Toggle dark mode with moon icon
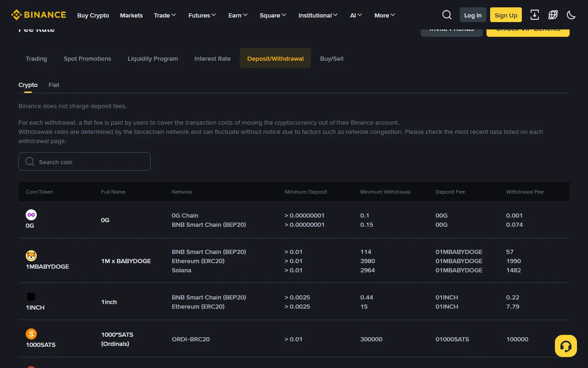Image resolution: width=588 pixels, height=368 pixels. point(571,15)
